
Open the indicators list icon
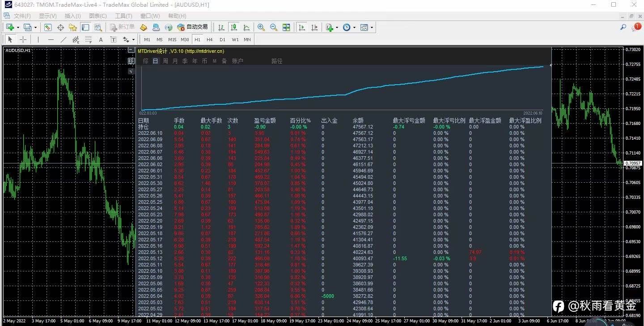point(330,27)
